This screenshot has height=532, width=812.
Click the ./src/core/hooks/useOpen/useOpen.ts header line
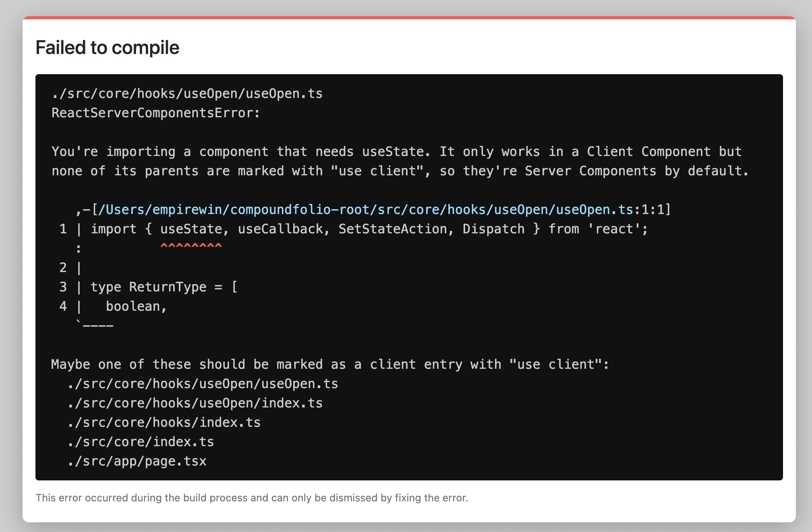coord(187,94)
